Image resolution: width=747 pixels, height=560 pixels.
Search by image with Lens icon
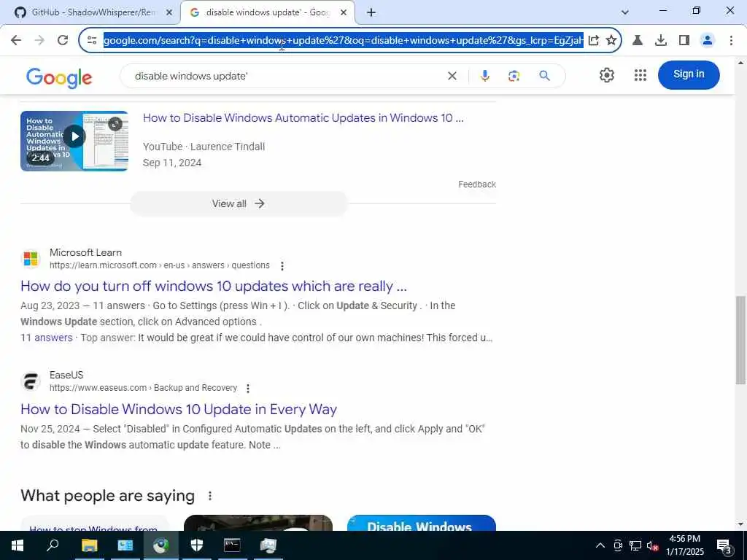(x=514, y=76)
